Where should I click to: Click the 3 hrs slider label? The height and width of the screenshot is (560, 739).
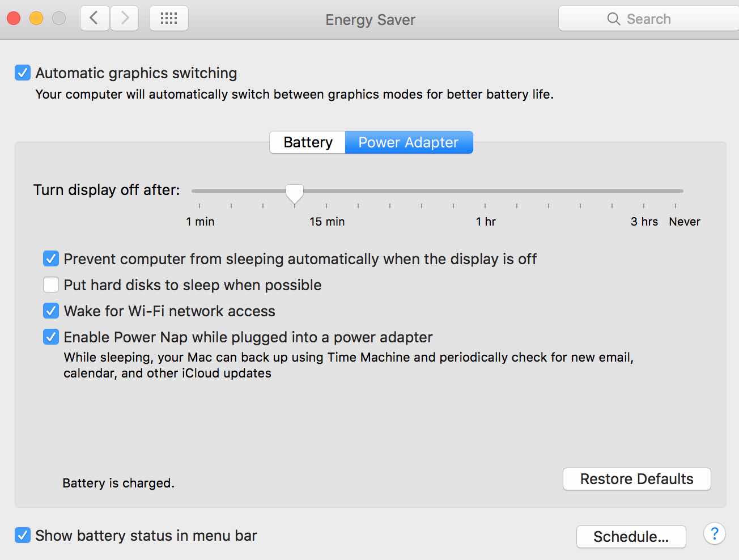[644, 222]
